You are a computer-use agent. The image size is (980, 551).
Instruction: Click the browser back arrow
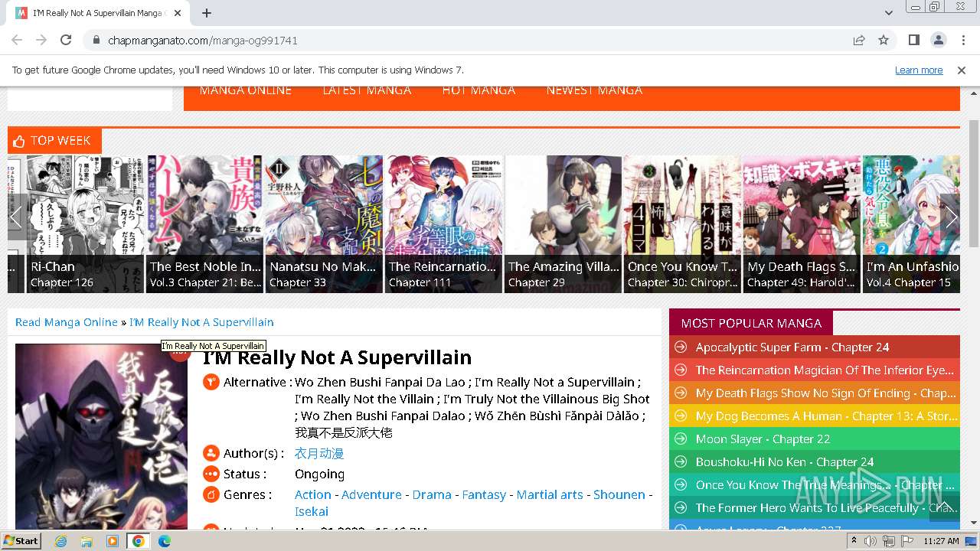tap(17, 40)
